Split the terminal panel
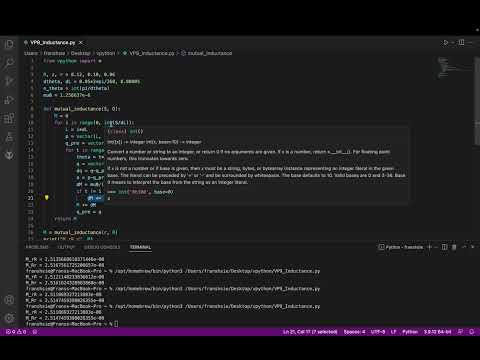 pyautogui.click(x=444, y=247)
